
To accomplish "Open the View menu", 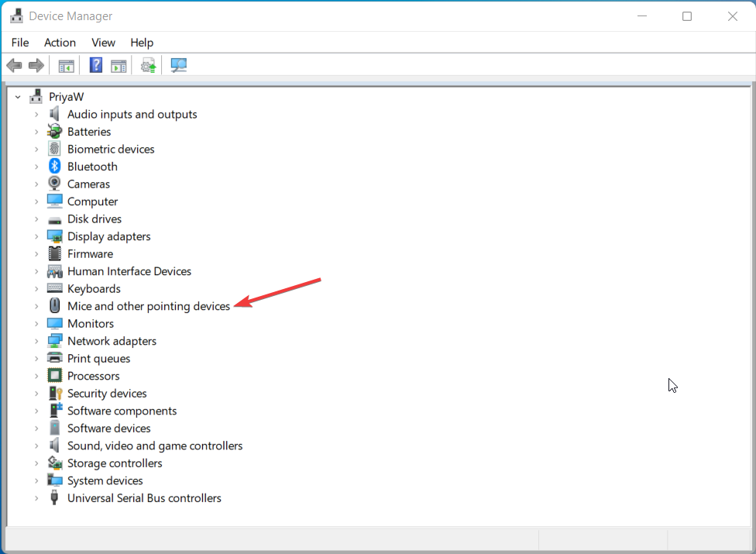I will click(x=103, y=43).
